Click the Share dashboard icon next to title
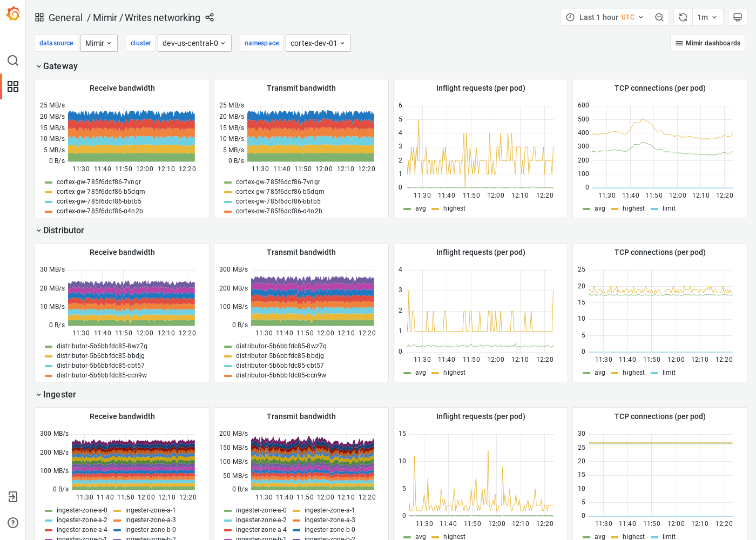This screenshot has width=756, height=540. [210, 17]
